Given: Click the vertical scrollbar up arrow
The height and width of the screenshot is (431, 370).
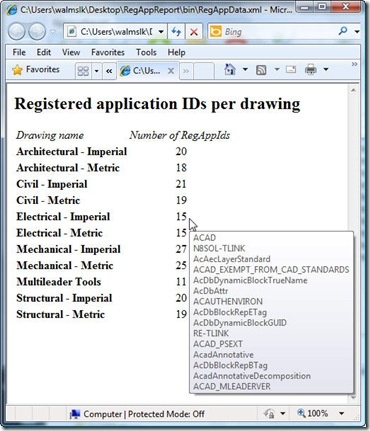Looking at the screenshot, I should point(353,90).
